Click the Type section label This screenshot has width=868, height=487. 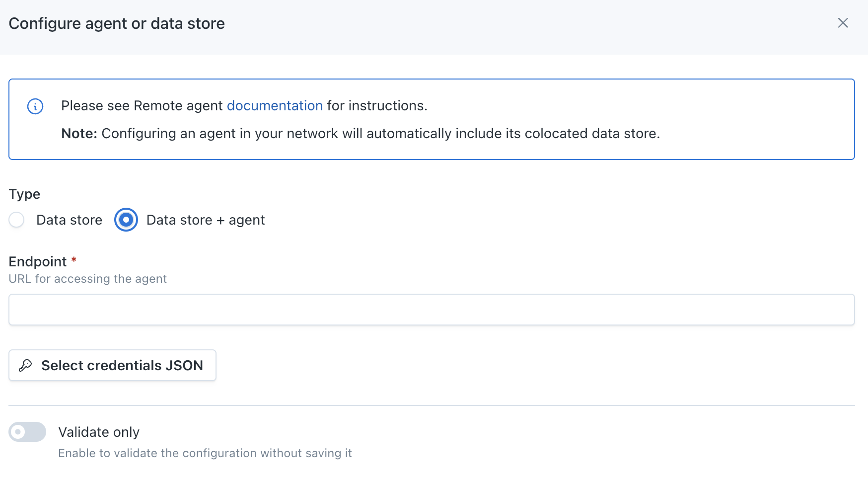(x=24, y=194)
